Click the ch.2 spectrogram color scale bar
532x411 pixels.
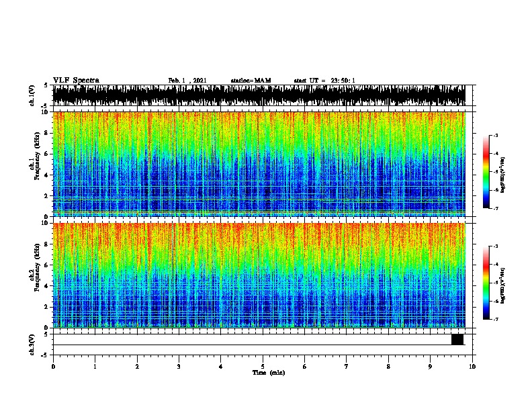(486, 283)
